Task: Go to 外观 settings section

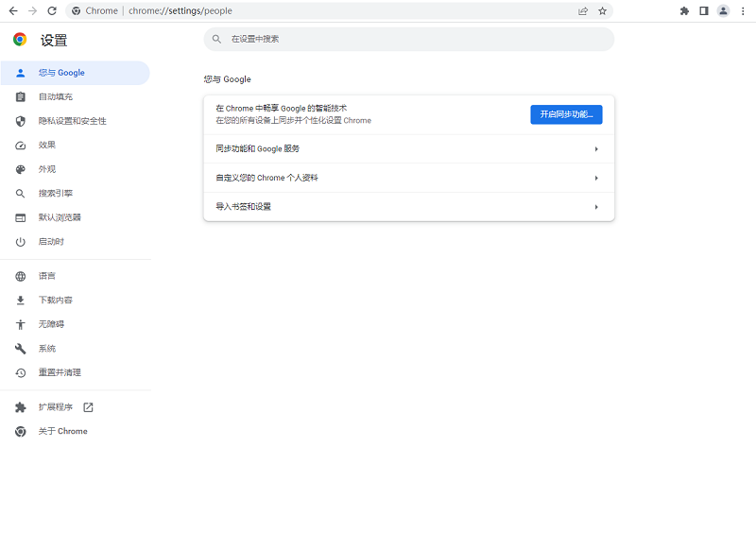Action: point(46,169)
